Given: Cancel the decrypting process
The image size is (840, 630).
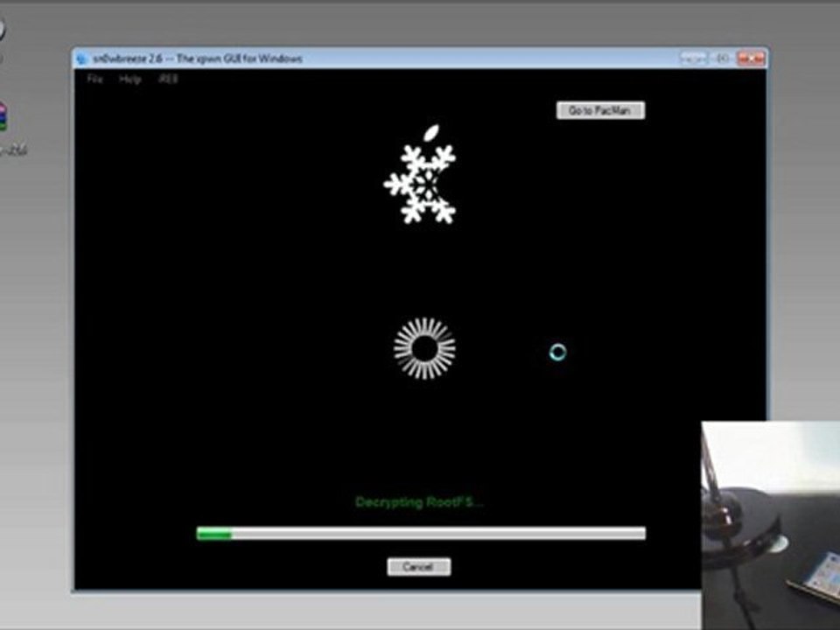Looking at the screenshot, I should click(419, 567).
